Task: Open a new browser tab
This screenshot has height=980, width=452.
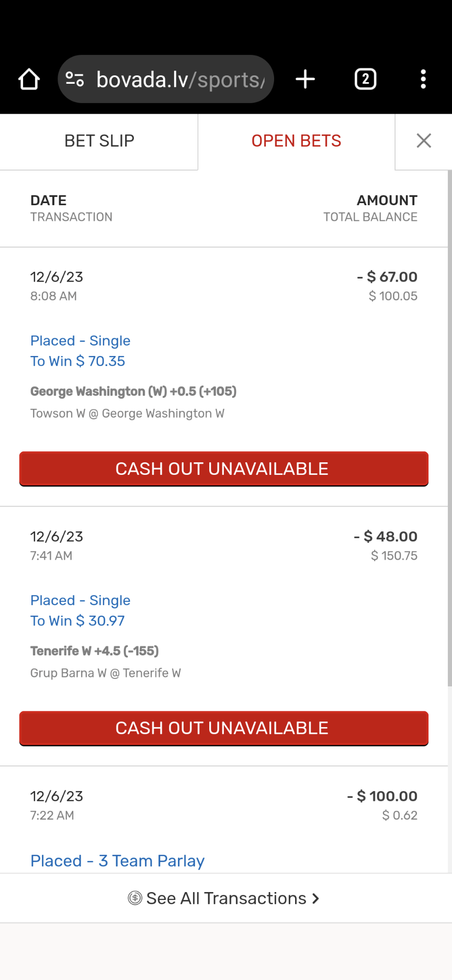Action: coord(305,80)
